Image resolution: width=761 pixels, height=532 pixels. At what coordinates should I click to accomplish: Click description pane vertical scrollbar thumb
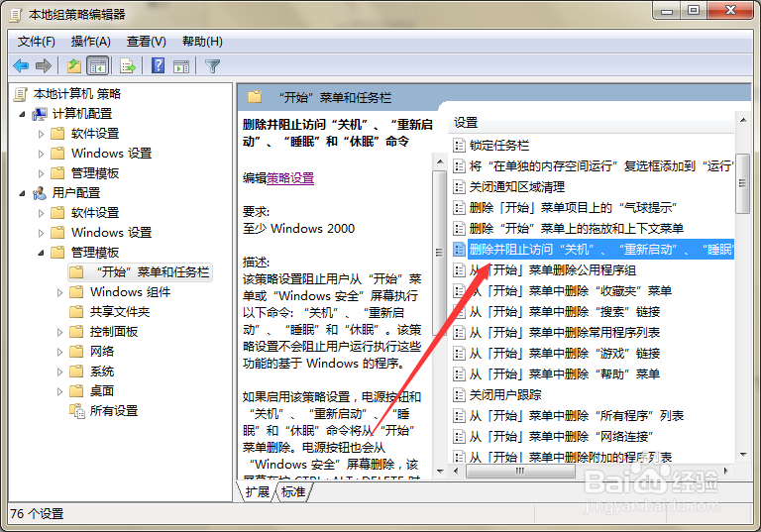(440, 253)
